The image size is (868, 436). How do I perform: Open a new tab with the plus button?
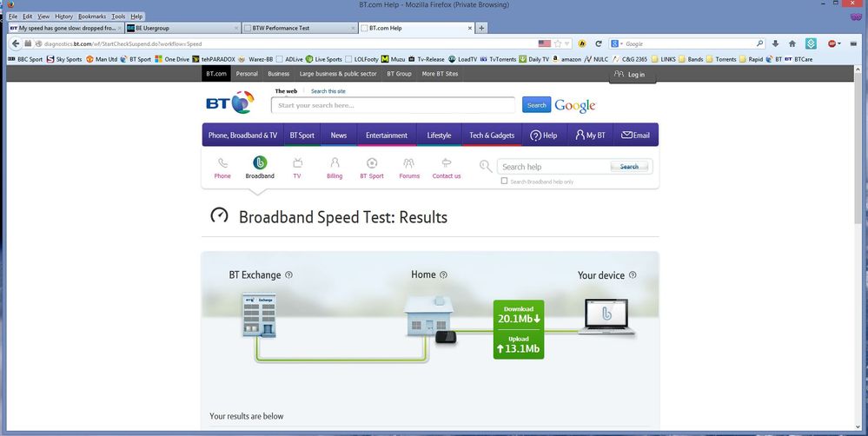pos(481,28)
